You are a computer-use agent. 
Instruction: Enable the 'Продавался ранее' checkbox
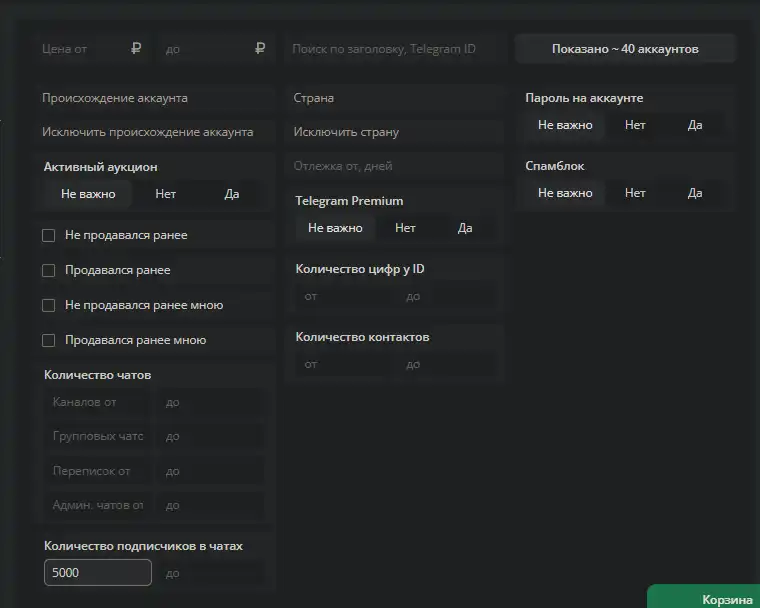49,270
